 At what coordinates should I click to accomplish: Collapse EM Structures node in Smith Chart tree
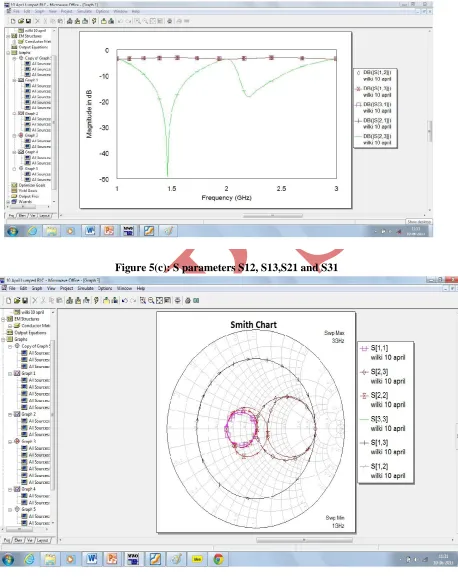tap(3, 319)
